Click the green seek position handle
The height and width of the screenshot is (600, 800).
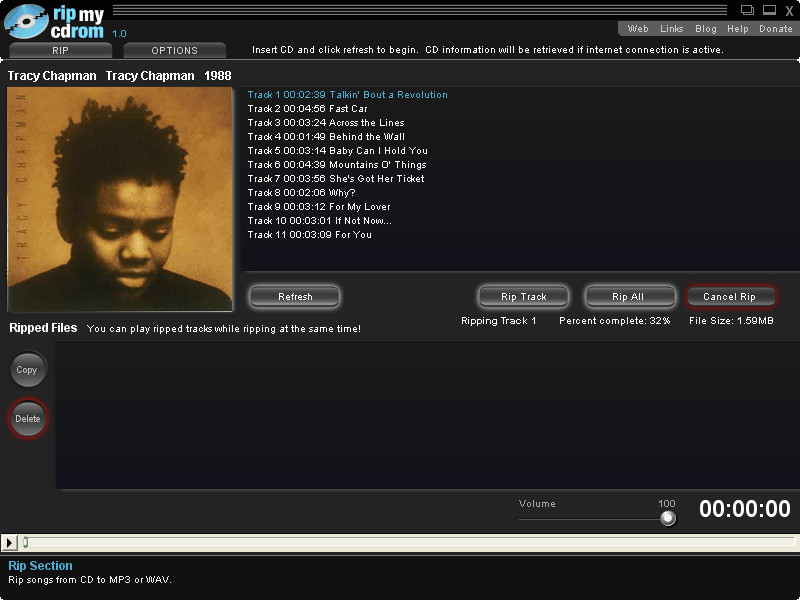[x=26, y=542]
